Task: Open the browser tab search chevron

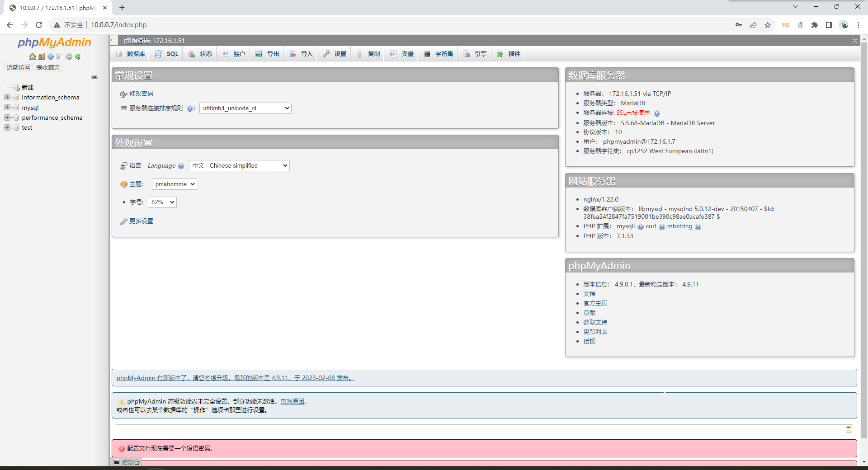Action: 795,7
